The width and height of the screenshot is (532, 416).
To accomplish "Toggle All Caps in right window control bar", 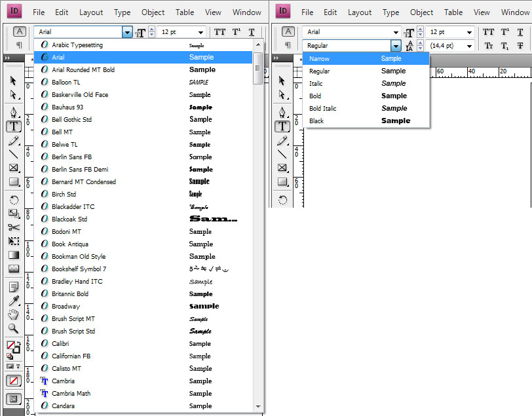I will pos(488,32).
